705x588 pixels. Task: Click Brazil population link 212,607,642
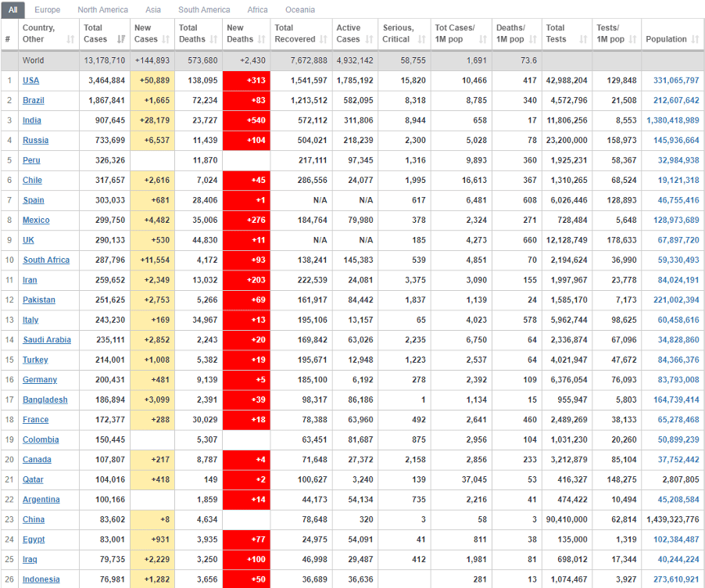click(x=676, y=100)
